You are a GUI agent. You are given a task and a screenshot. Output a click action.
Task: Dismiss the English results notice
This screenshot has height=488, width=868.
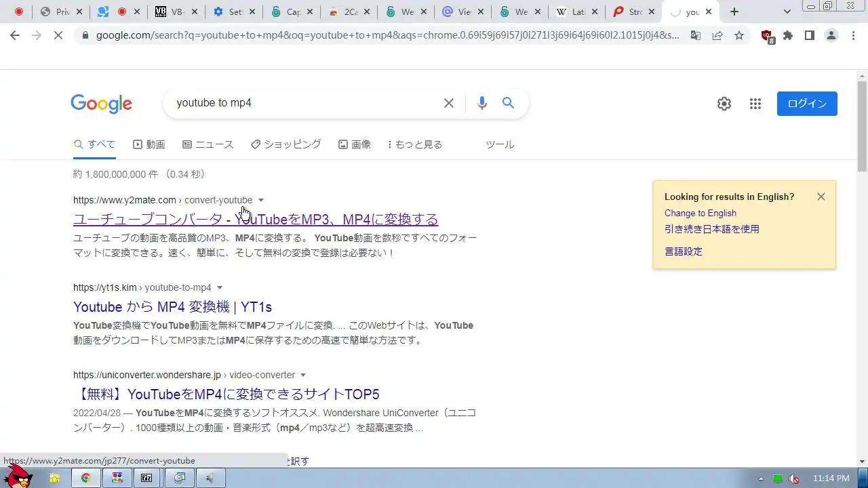(821, 197)
